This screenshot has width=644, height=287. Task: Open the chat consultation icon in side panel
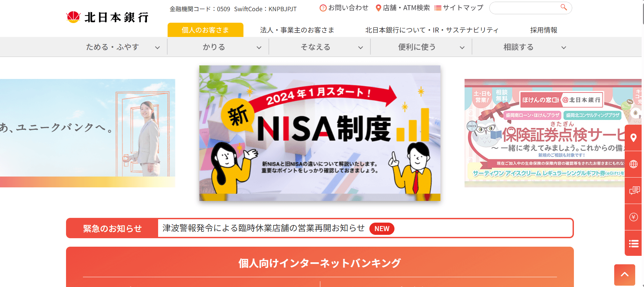click(x=633, y=191)
